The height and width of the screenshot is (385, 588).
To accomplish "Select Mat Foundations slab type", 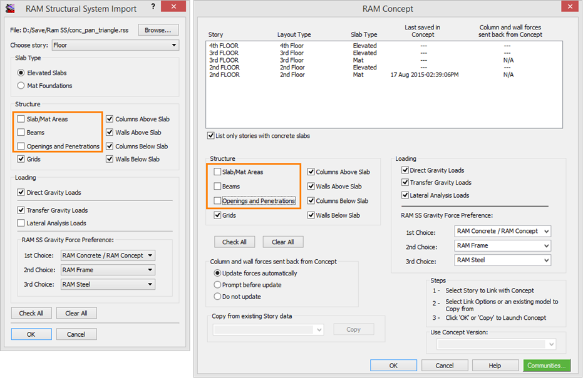I will [x=21, y=86].
